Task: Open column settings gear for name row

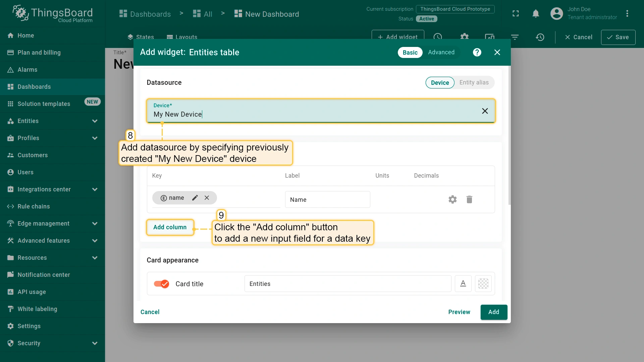Action: 452,199
